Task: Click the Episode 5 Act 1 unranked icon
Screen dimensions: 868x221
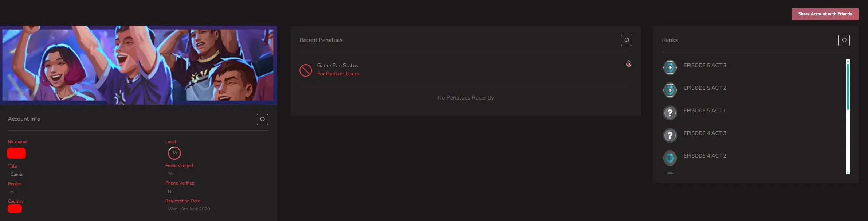Action: [x=670, y=113]
